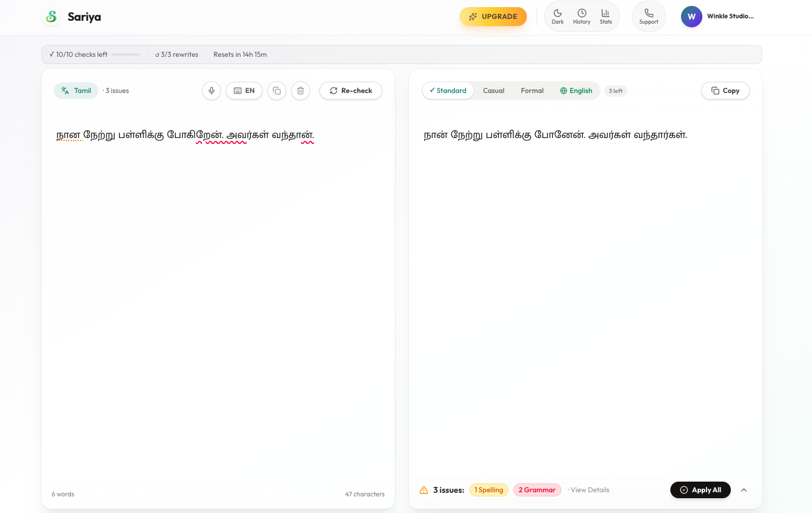
Task: Click the UPGRADE button
Action: click(x=493, y=17)
